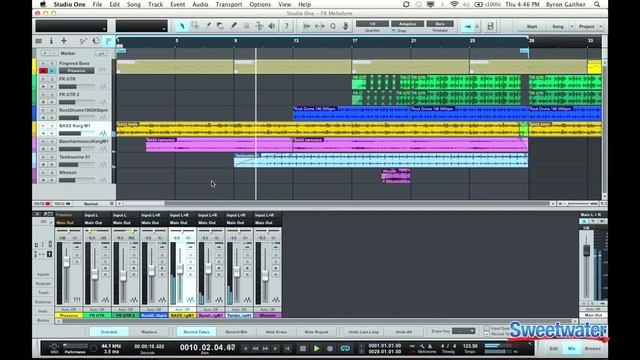Click the Record Takes button

point(196,332)
